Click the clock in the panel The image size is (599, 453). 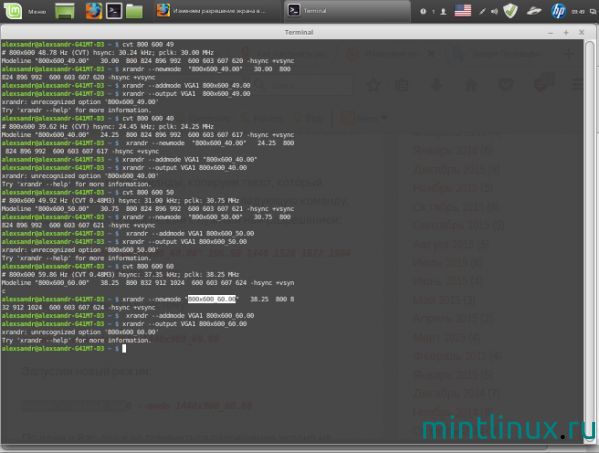coord(578,12)
